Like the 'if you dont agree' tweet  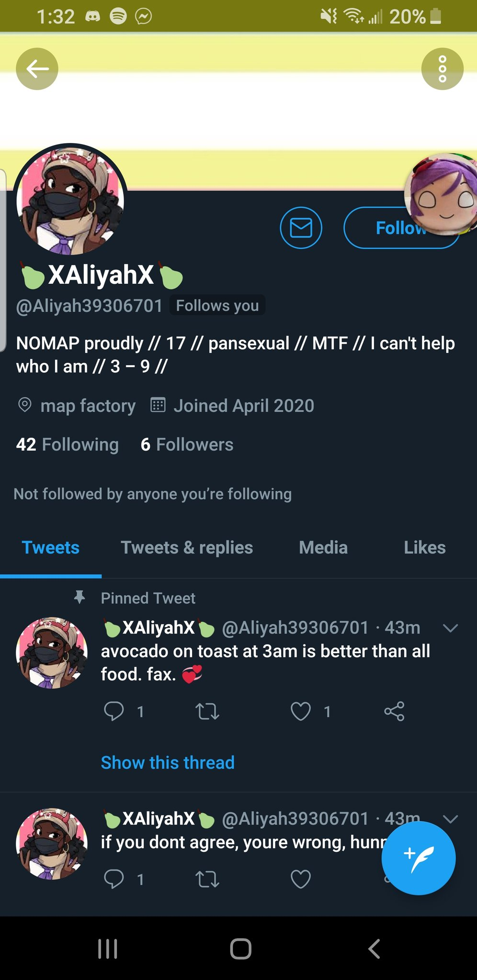(301, 879)
